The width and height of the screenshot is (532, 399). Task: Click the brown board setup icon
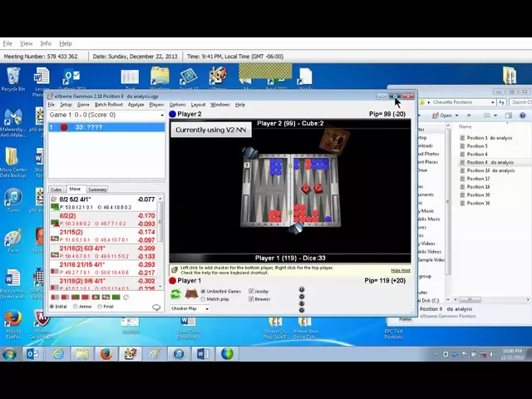pyautogui.click(x=191, y=293)
